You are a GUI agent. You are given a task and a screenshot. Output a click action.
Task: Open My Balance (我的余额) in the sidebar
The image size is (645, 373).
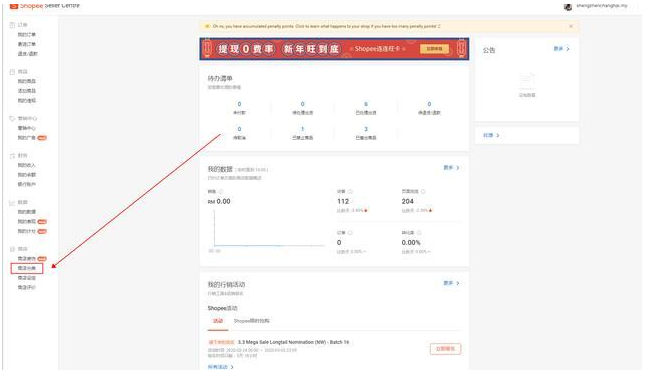[27, 175]
